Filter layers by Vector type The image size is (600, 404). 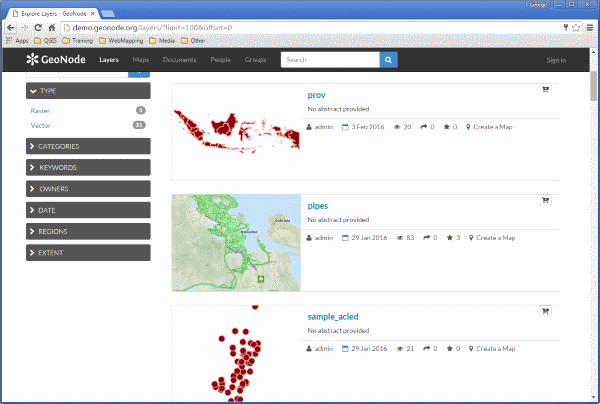pos(41,125)
